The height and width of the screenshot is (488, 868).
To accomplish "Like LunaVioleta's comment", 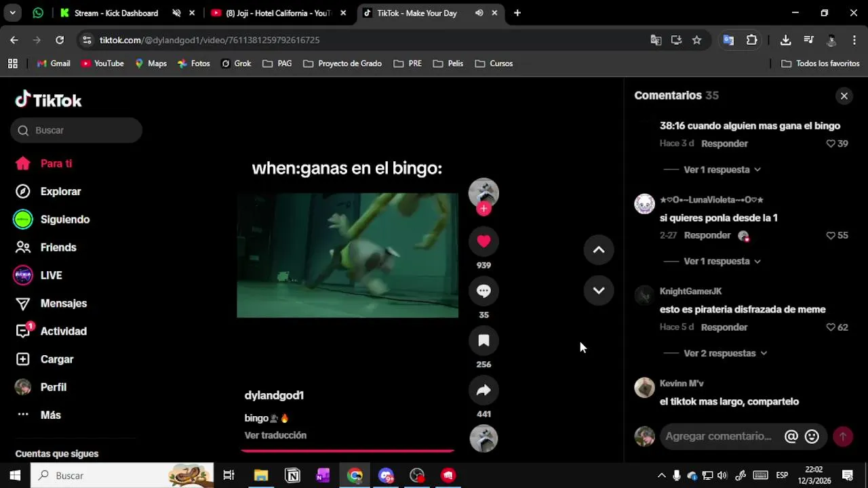I will pos(830,235).
